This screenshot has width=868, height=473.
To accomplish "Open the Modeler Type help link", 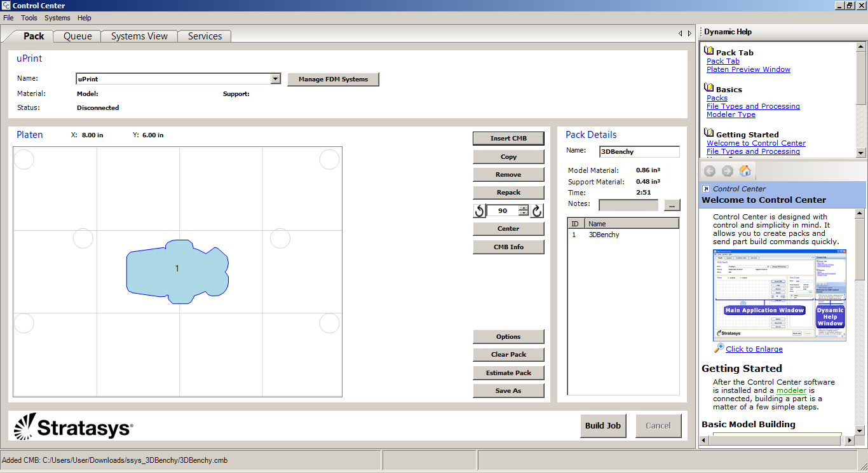I will coord(731,114).
